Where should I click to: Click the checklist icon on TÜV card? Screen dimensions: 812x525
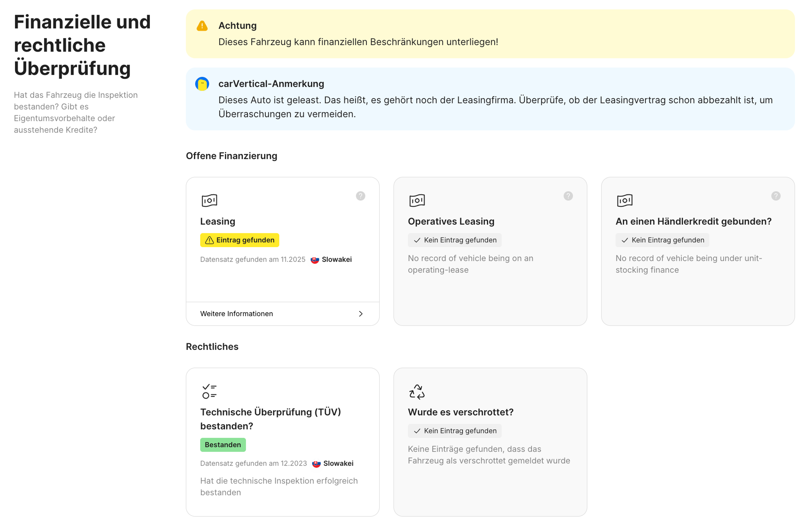[209, 391]
